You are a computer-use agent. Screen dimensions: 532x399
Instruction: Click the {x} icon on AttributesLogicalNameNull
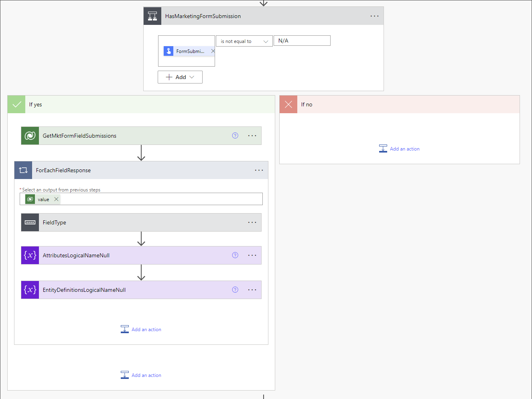pos(30,255)
